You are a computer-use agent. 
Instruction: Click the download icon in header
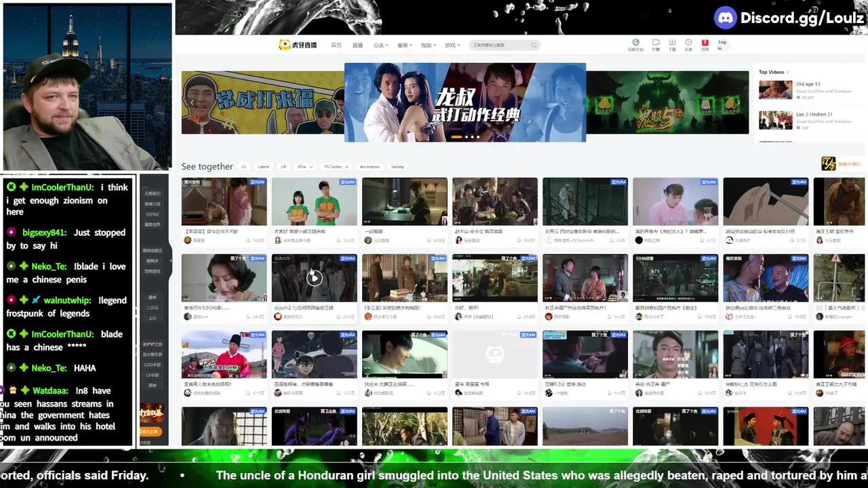[672, 43]
